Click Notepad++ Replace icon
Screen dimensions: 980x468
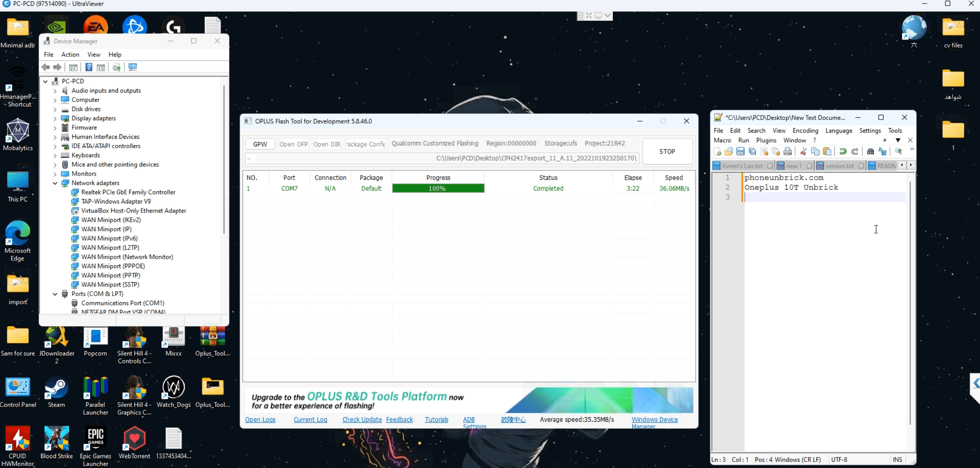[x=882, y=151]
